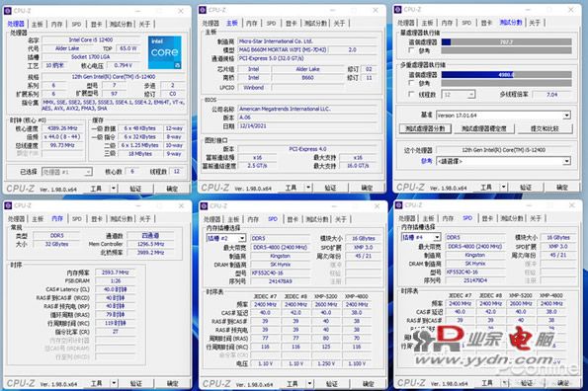
Task: Switch to 主板 tab in the processor (处理器) window
Action: 38,25
